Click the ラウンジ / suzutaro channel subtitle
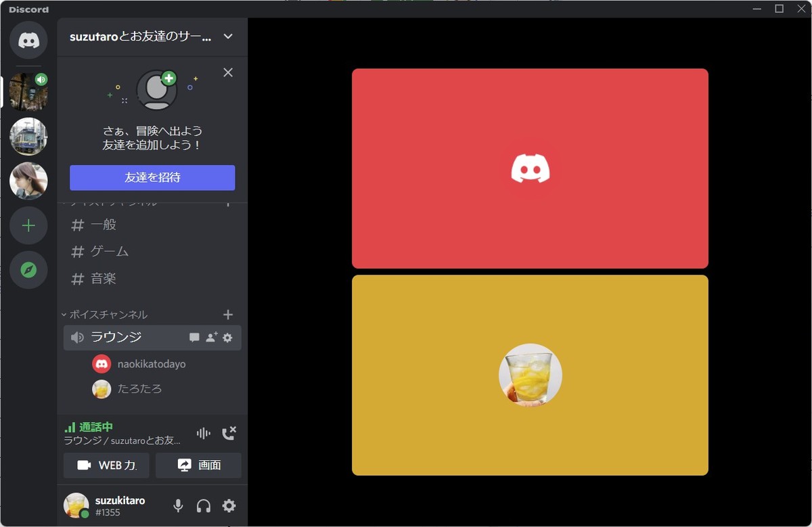 [122, 440]
